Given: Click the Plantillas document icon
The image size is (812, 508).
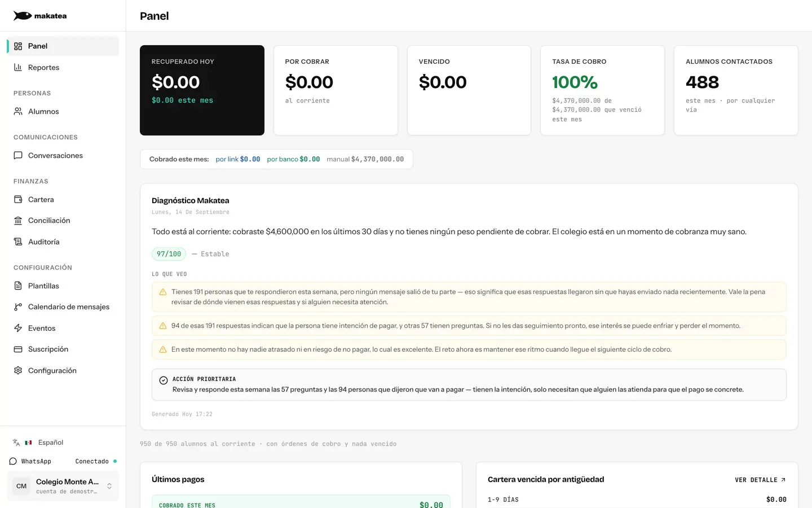Looking at the screenshot, I should tap(18, 286).
